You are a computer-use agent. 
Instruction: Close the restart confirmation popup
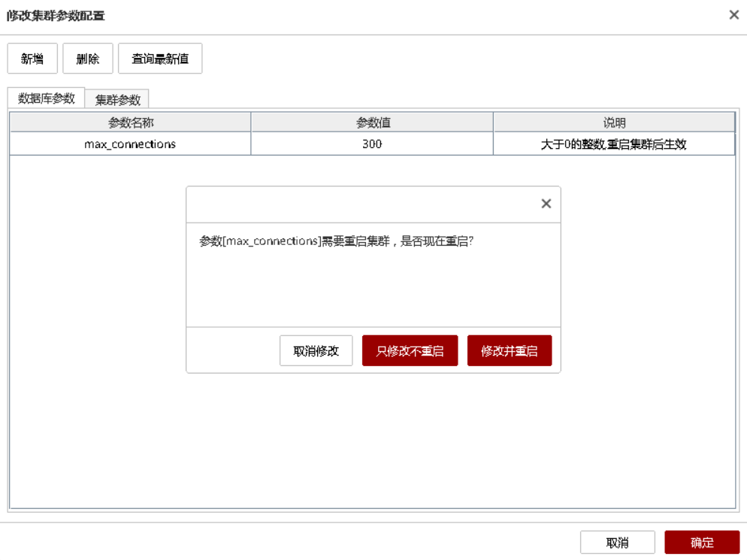(x=546, y=204)
